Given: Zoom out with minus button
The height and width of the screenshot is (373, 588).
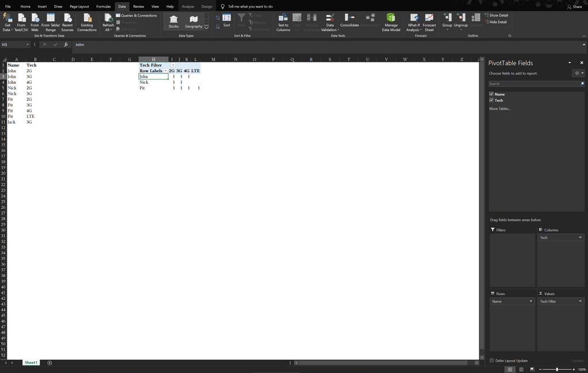Looking at the screenshot, I should (x=540, y=369).
